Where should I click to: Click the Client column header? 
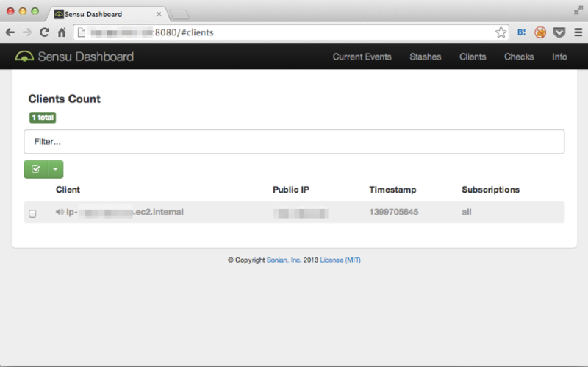[68, 190]
